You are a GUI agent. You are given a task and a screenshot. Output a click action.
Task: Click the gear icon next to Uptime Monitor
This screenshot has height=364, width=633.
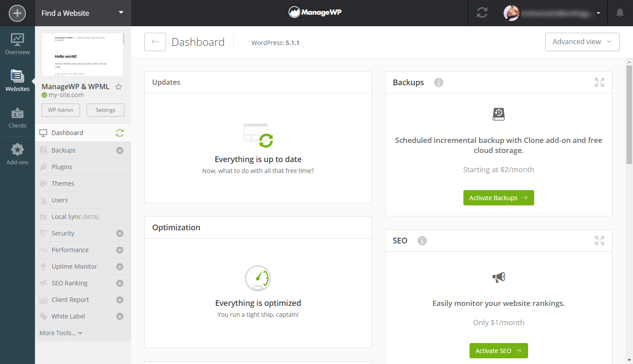click(x=120, y=267)
